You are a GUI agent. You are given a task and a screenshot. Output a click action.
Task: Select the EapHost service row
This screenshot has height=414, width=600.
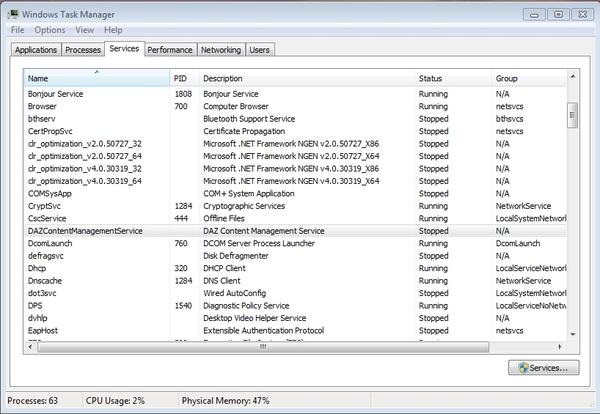pyautogui.click(x=295, y=331)
